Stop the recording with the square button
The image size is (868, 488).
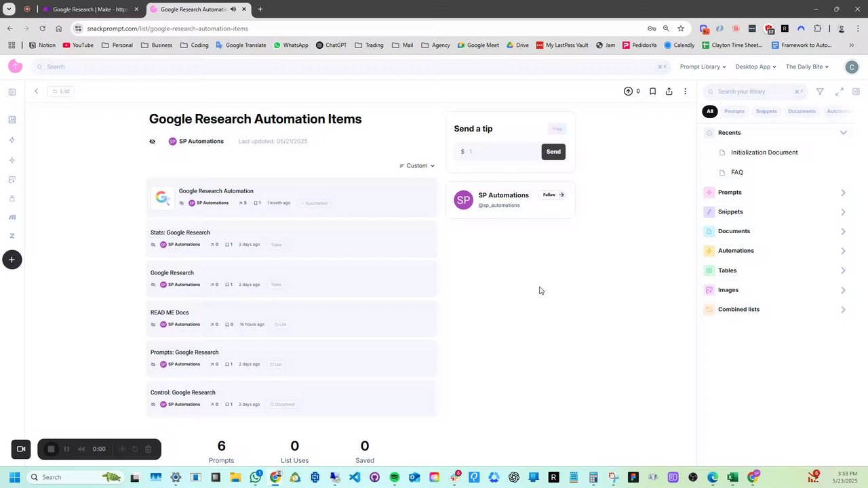click(x=51, y=449)
